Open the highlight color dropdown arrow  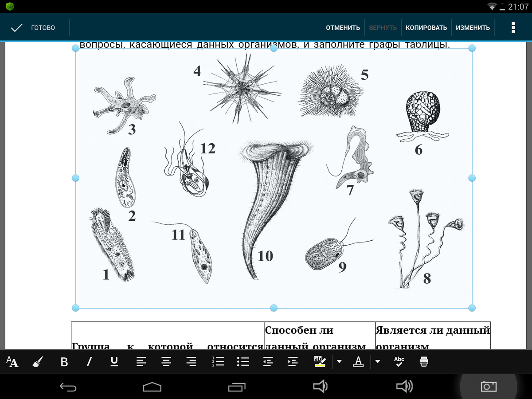click(x=339, y=362)
